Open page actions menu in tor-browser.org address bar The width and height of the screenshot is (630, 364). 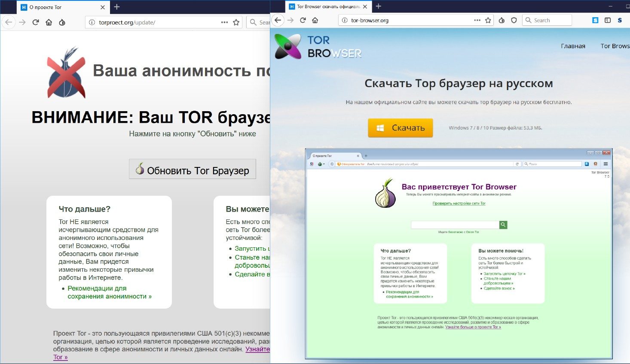tap(477, 20)
